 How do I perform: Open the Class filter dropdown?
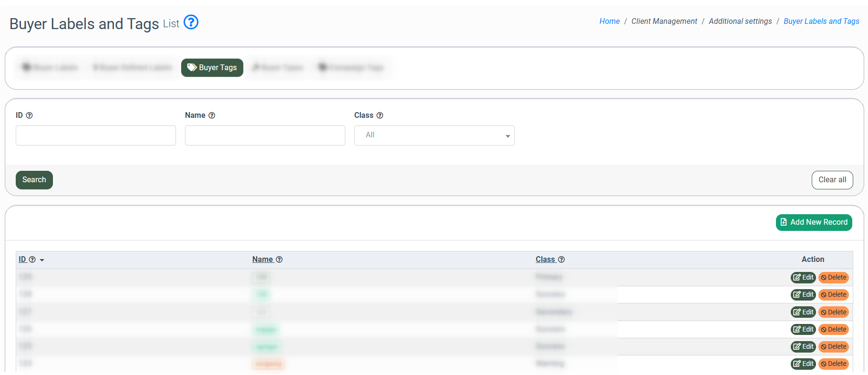(x=434, y=135)
